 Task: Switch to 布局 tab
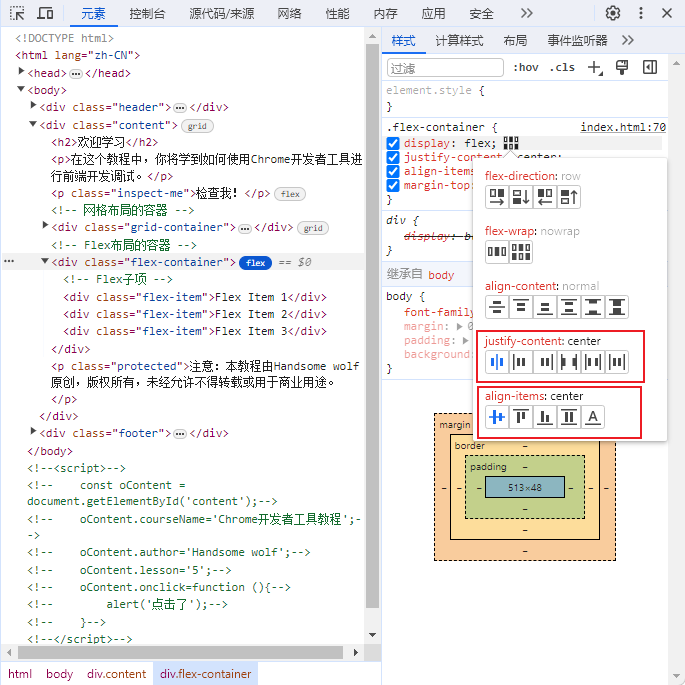[515, 41]
